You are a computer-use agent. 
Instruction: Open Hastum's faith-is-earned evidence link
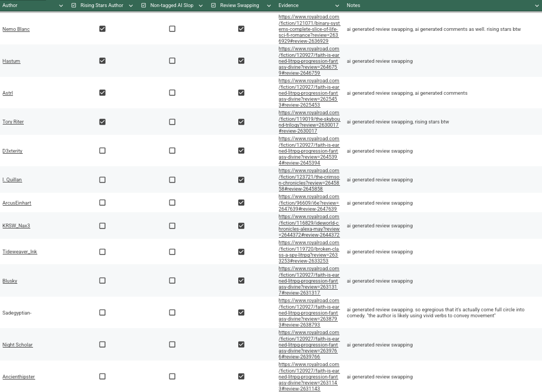309,61
